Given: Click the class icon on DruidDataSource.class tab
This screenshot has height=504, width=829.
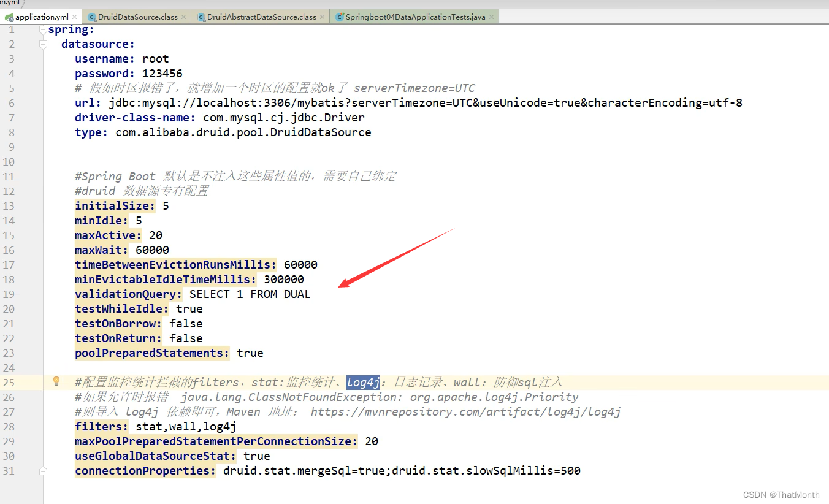Looking at the screenshot, I should click(x=91, y=17).
